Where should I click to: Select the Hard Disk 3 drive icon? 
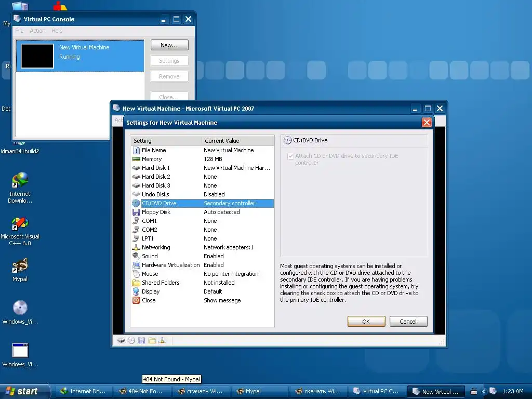[x=136, y=185]
